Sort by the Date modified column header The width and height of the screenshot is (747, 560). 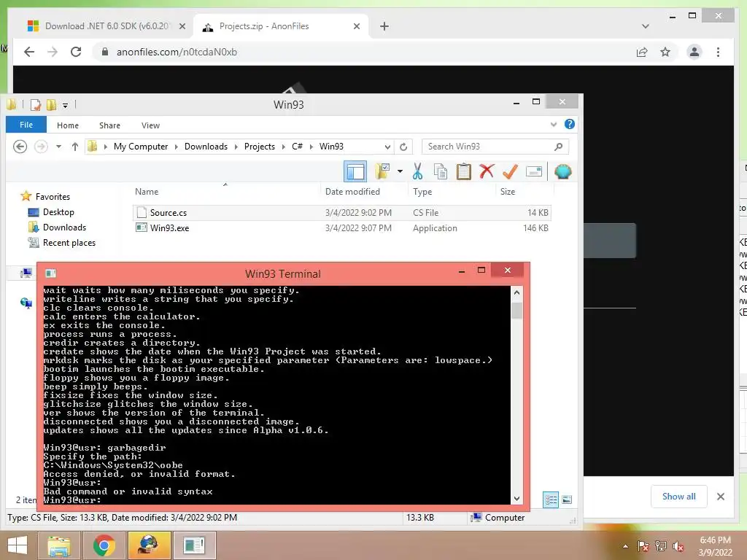click(352, 192)
